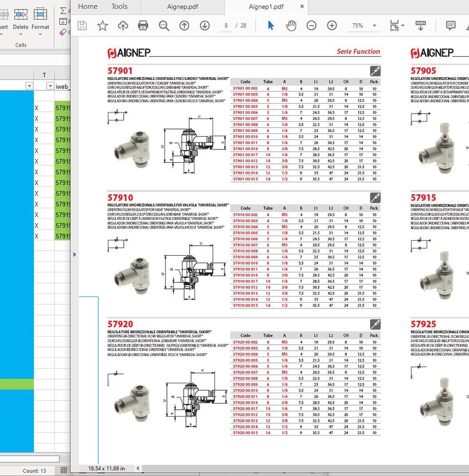Go to the previous page with up arrow
The width and height of the screenshot is (469, 476).
click(184, 26)
